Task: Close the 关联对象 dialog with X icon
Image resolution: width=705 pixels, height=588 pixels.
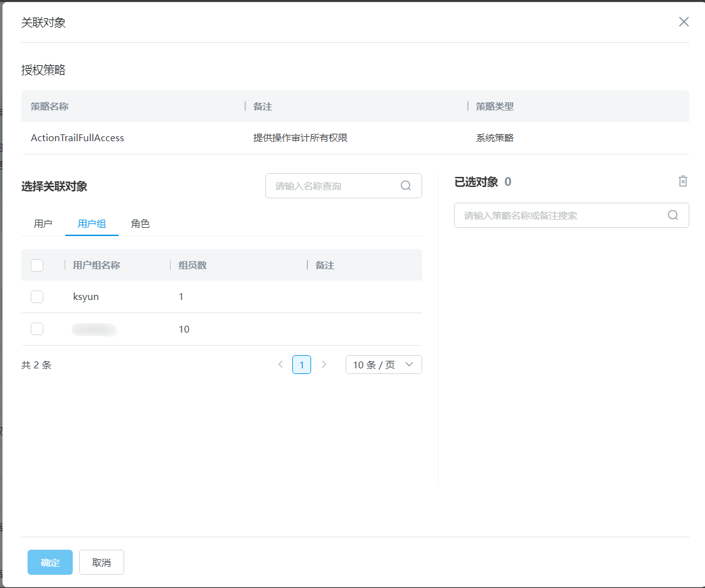Action: tap(684, 22)
